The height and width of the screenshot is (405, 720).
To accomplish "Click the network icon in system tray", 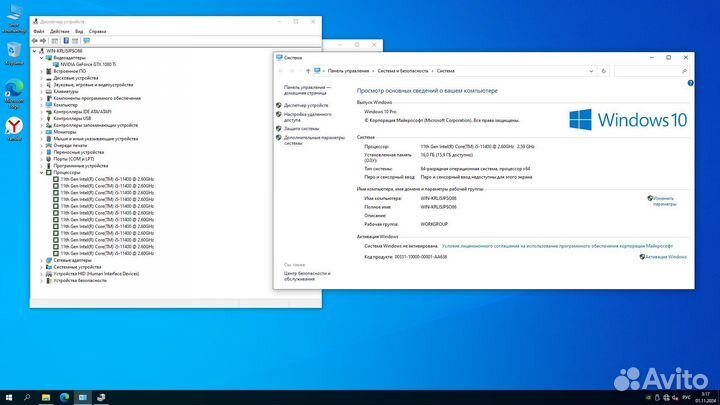I will pos(666,398).
